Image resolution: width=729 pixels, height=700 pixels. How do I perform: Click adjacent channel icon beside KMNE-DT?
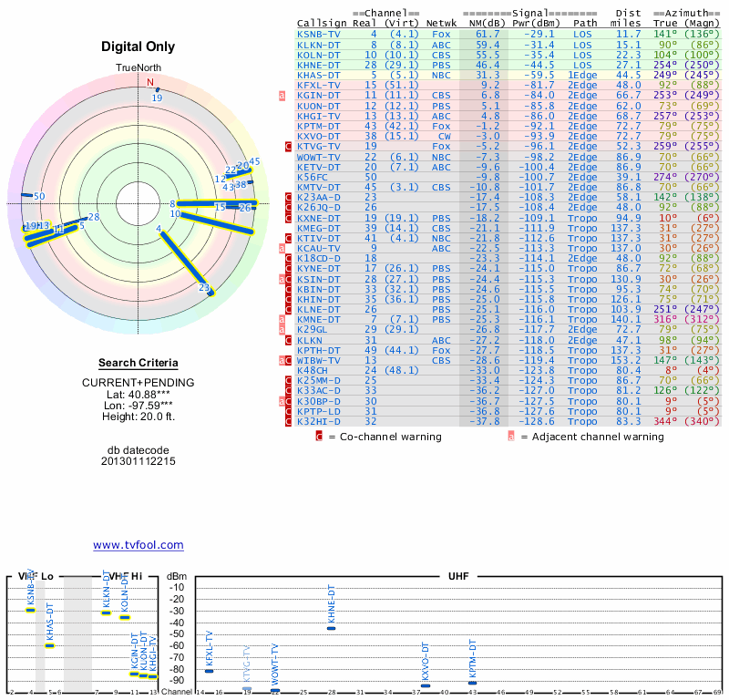[x=282, y=319]
